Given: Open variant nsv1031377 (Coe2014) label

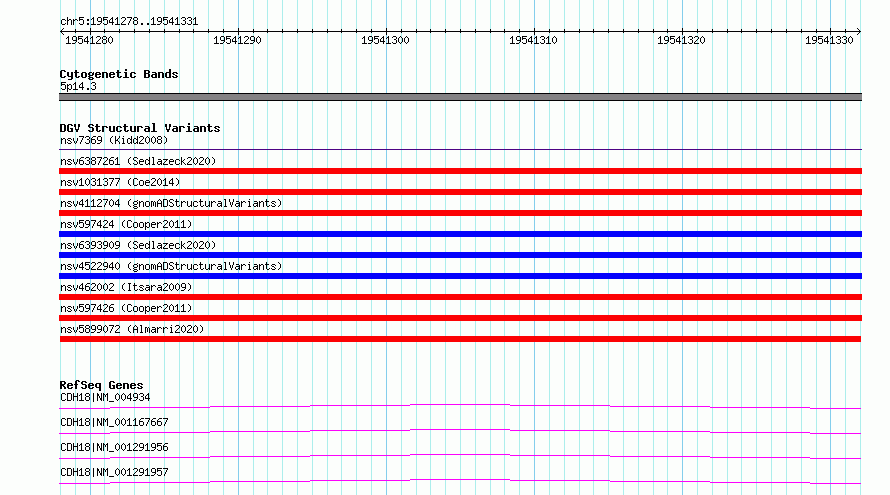Looking at the screenshot, I should tap(120, 182).
